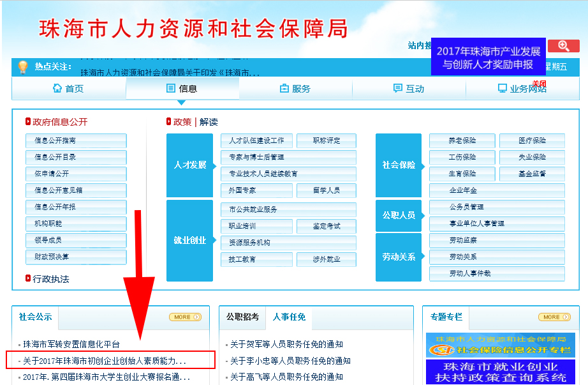Switch to the 公职招考 tab

point(242,317)
